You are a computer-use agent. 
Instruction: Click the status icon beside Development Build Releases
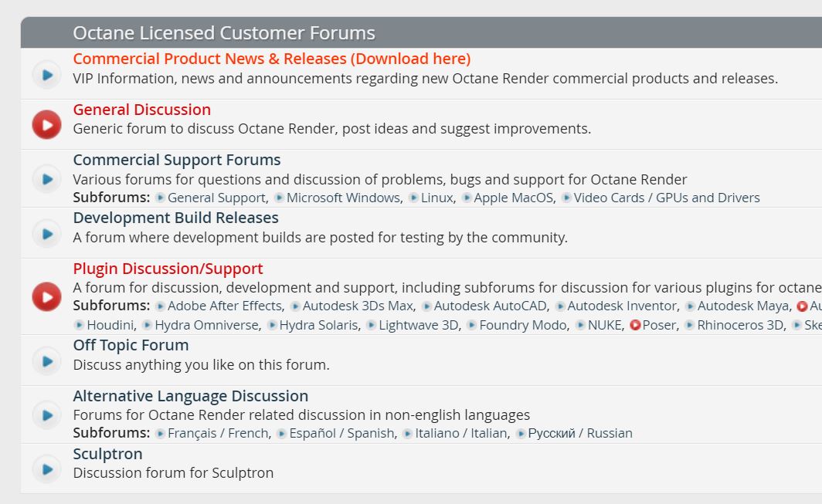tap(46, 233)
